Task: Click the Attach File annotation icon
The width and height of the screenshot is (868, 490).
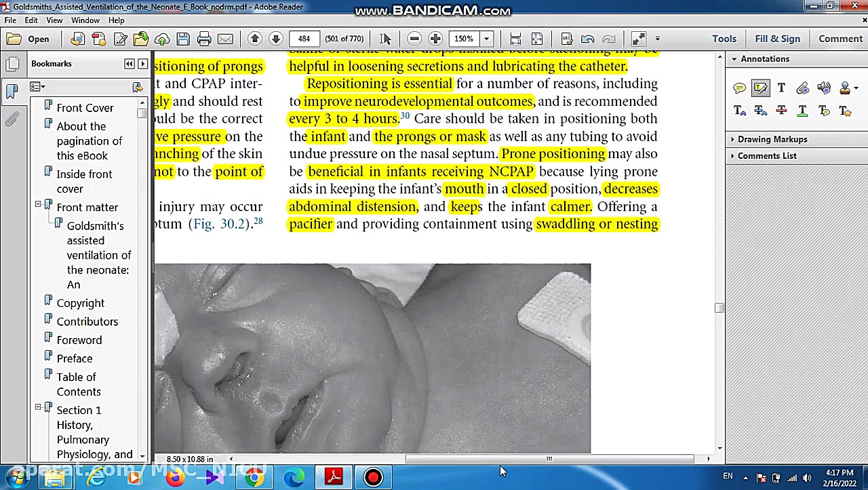Action: 802,88
